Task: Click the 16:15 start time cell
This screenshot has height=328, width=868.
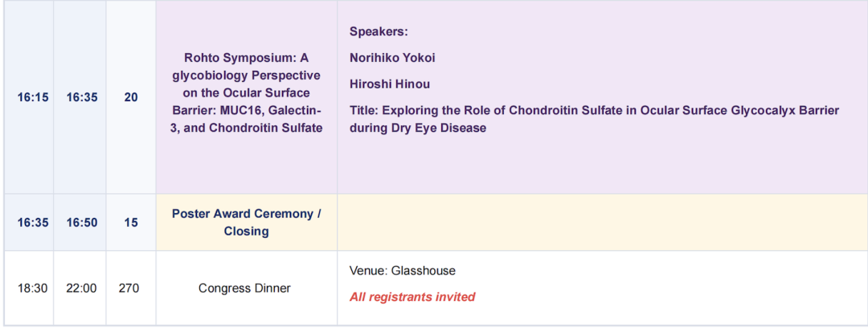Action: [33, 97]
